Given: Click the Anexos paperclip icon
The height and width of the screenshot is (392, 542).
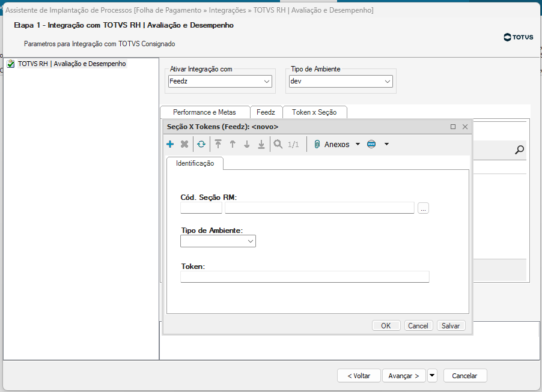Looking at the screenshot, I should (317, 144).
